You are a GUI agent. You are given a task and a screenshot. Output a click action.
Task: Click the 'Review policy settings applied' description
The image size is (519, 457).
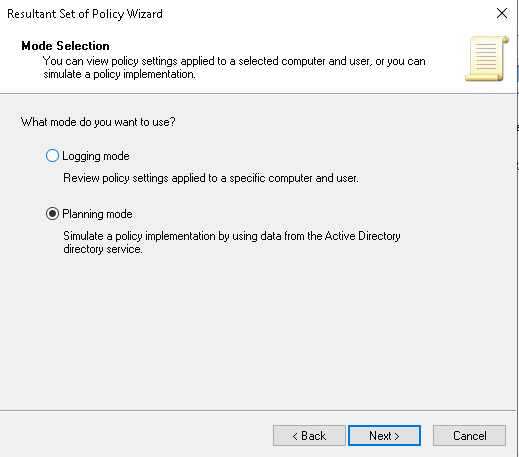click(x=211, y=178)
